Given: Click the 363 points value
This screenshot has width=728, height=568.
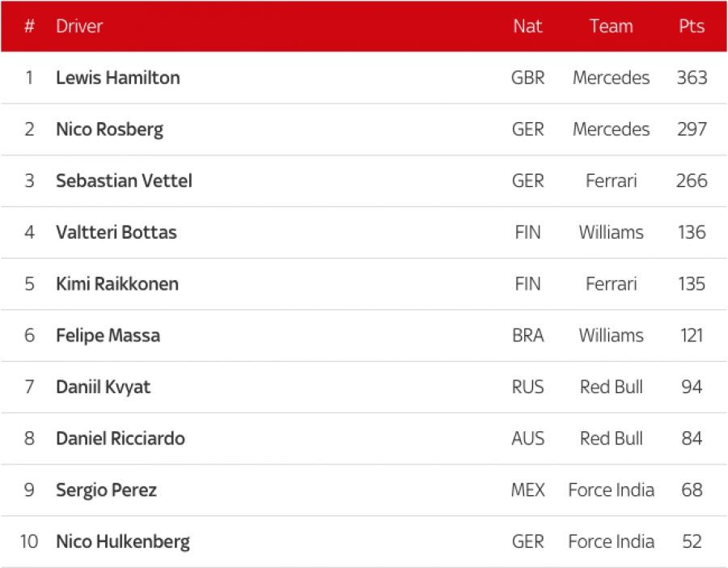Looking at the screenshot, I should [x=692, y=78].
